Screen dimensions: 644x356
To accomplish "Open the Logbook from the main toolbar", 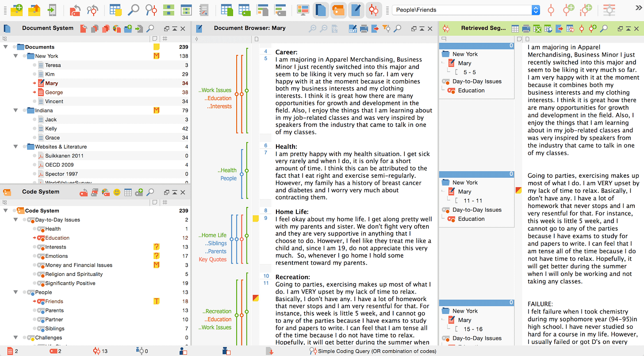I will pyautogui.click(x=204, y=9).
